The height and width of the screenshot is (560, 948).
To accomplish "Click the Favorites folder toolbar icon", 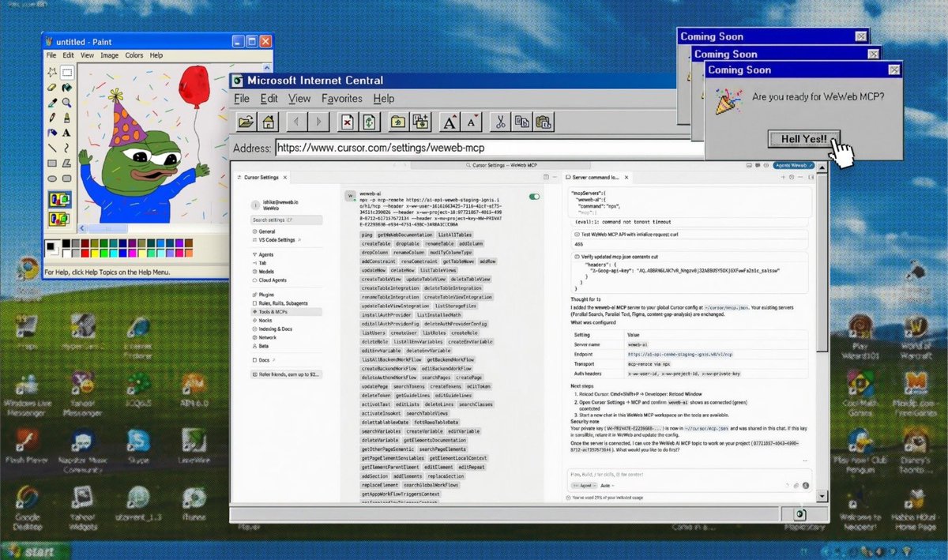I will pos(397,122).
